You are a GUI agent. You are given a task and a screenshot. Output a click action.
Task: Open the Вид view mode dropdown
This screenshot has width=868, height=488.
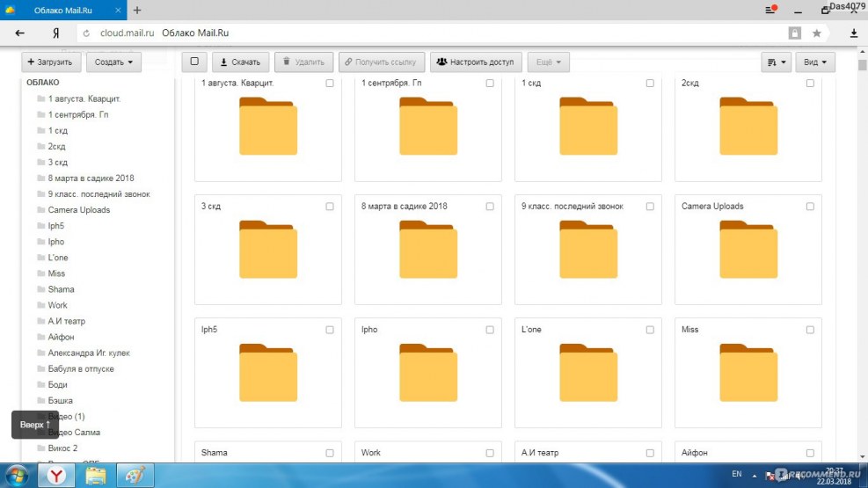pos(815,62)
